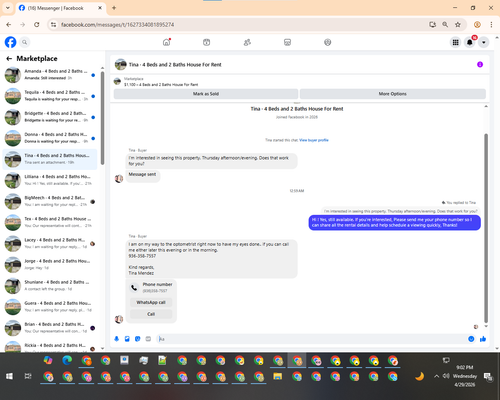Click the More Options button

tap(393, 94)
